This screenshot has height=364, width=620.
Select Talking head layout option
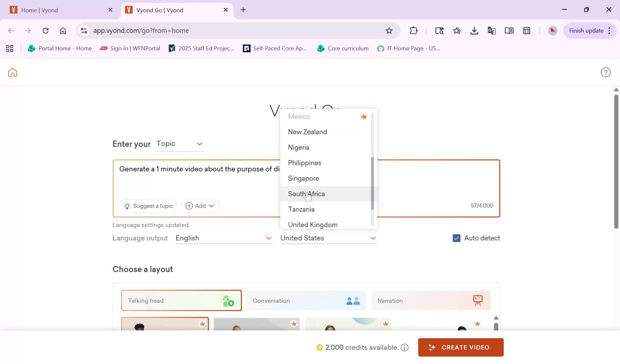181,300
